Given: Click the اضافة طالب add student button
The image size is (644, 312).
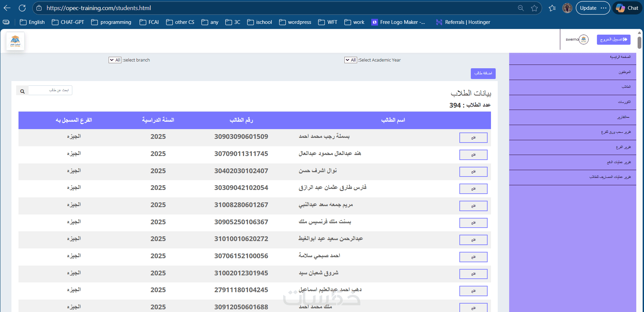Looking at the screenshot, I should (483, 73).
